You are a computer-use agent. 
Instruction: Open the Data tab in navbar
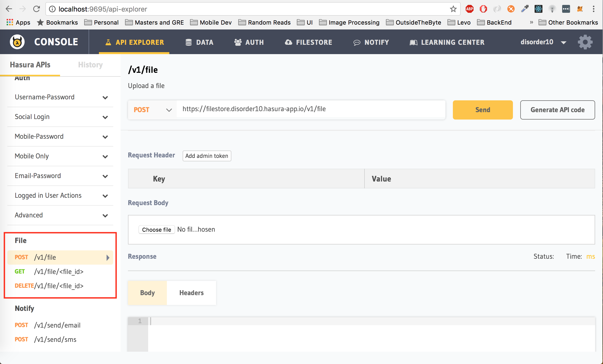click(199, 42)
